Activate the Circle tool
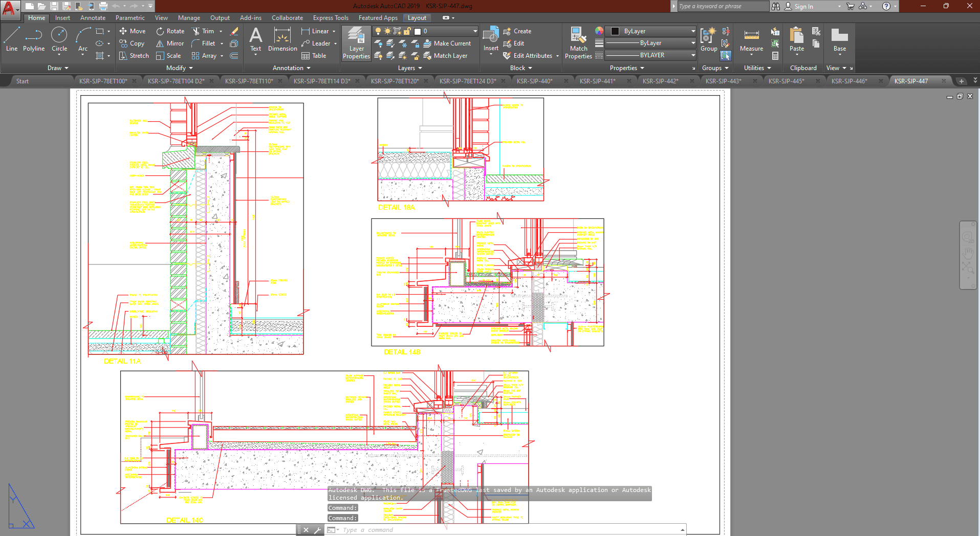This screenshot has width=980, height=536. pyautogui.click(x=59, y=39)
